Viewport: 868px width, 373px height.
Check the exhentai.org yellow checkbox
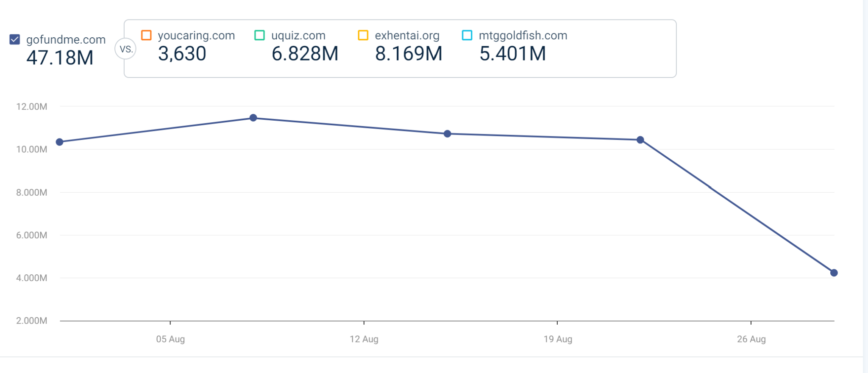pos(363,35)
